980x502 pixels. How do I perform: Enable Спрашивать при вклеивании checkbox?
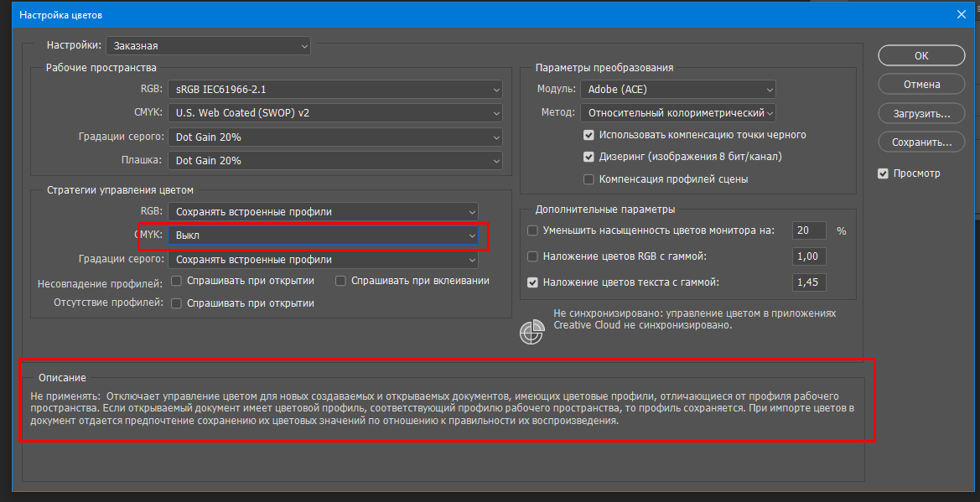click(340, 281)
